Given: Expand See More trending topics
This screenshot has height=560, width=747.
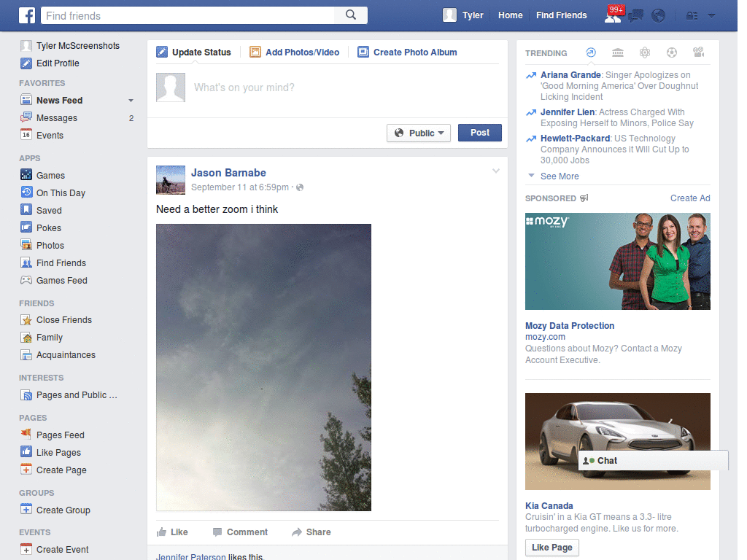Looking at the screenshot, I should click(560, 176).
